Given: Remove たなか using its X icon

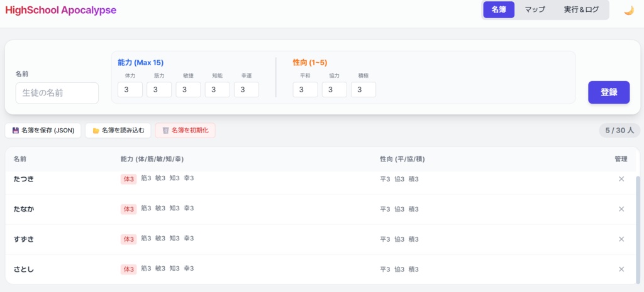Looking at the screenshot, I should (x=621, y=209).
